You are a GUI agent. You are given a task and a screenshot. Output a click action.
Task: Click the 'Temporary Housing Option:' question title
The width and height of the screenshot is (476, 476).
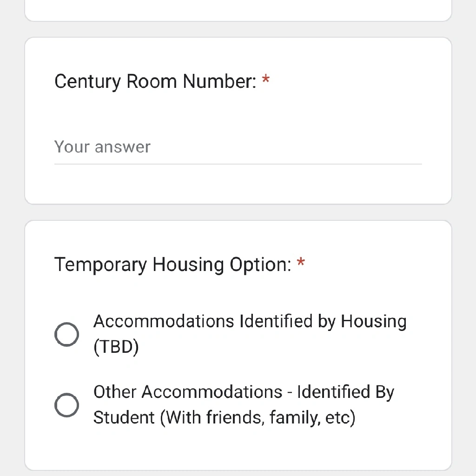coord(173,264)
